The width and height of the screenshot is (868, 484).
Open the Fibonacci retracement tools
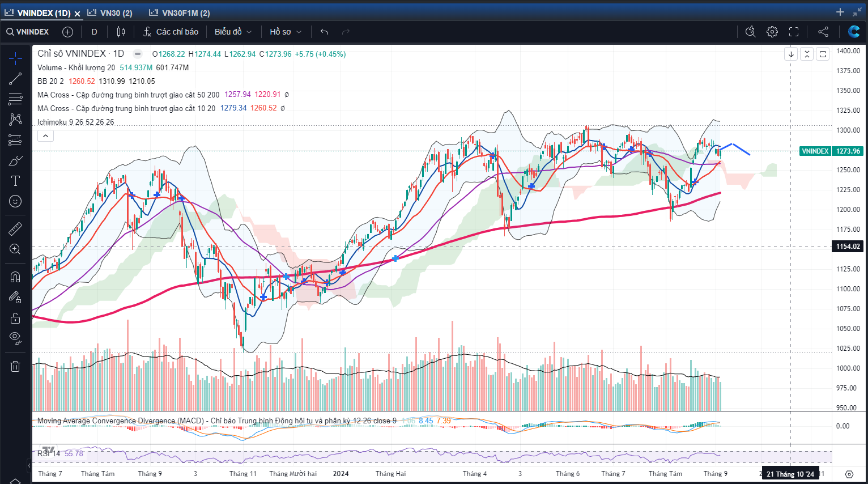(x=15, y=99)
